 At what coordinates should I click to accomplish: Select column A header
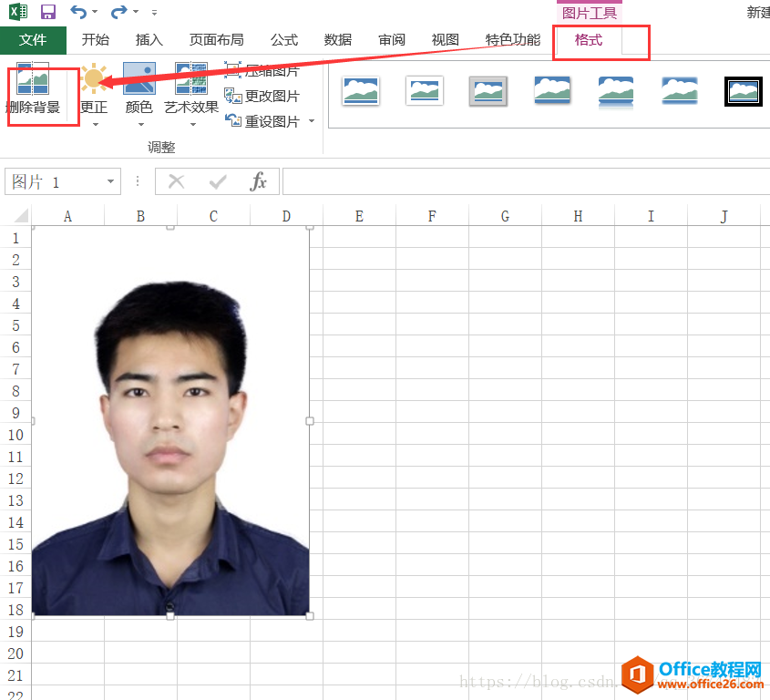pos(67,216)
